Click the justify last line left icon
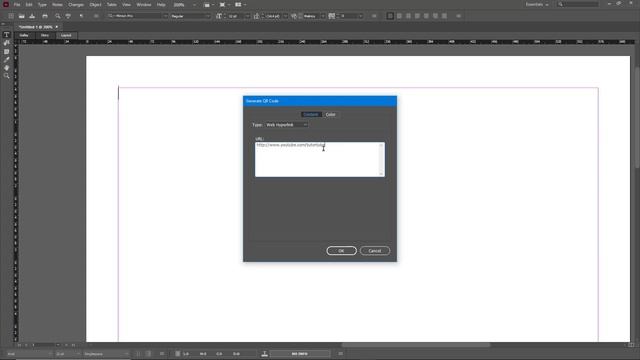 [x=417, y=16]
